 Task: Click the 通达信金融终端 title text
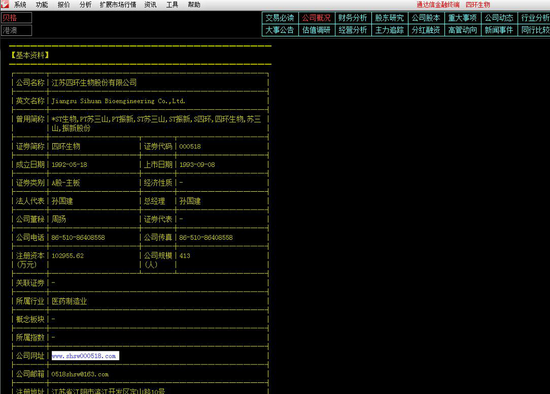(x=438, y=5)
